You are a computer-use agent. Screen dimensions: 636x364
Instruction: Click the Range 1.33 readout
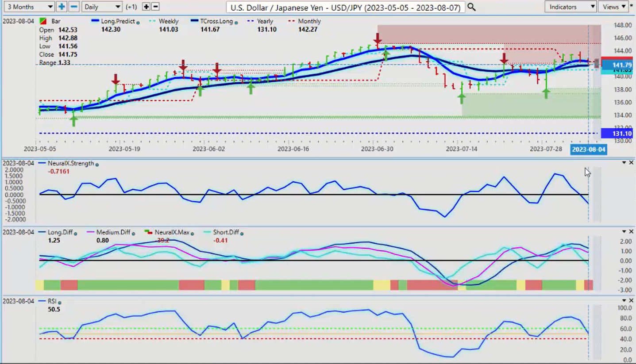55,63
